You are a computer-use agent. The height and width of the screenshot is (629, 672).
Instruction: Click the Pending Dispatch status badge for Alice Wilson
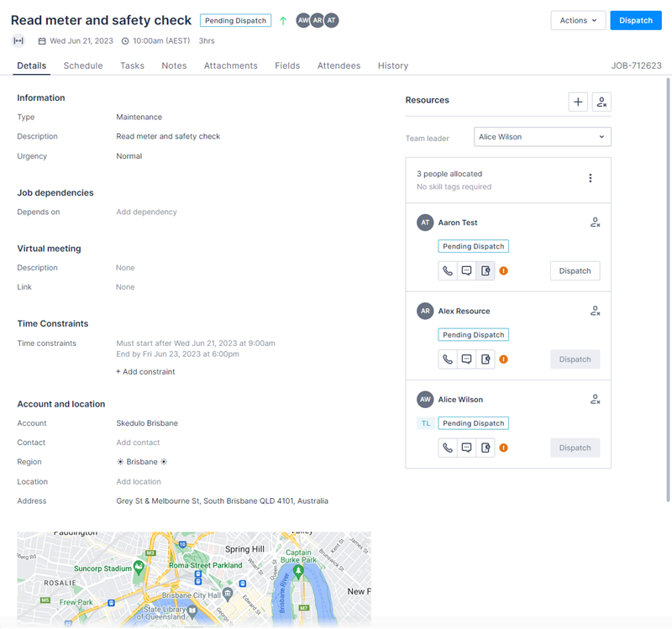473,422
